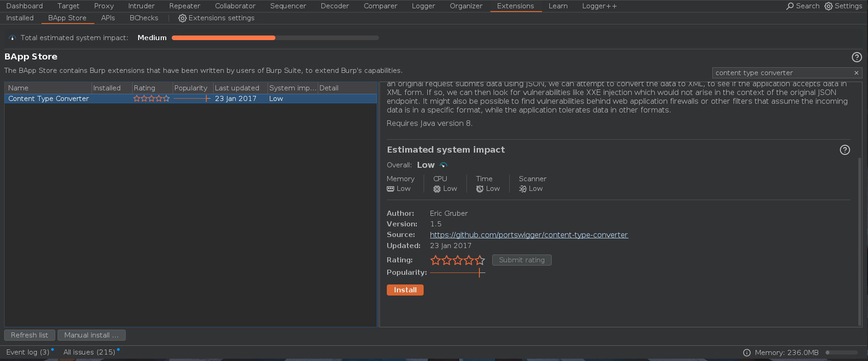Sort by the Rating column header
The height and width of the screenshot is (361, 868).
[152, 88]
